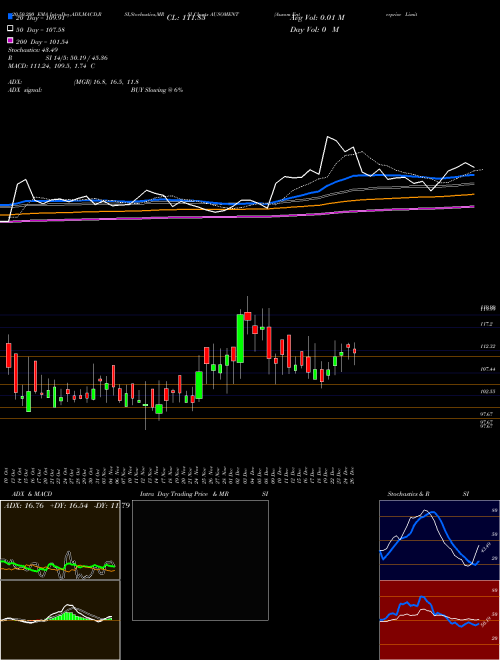Screen dimensions: 500x660
Task: Click the last red candlestick on the chart
Action: pyautogui.click(x=354, y=351)
